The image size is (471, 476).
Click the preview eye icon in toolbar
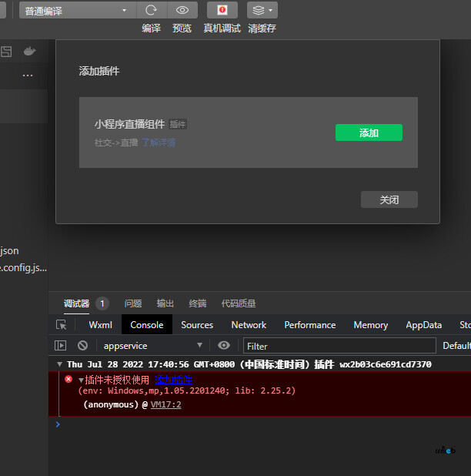[182, 10]
